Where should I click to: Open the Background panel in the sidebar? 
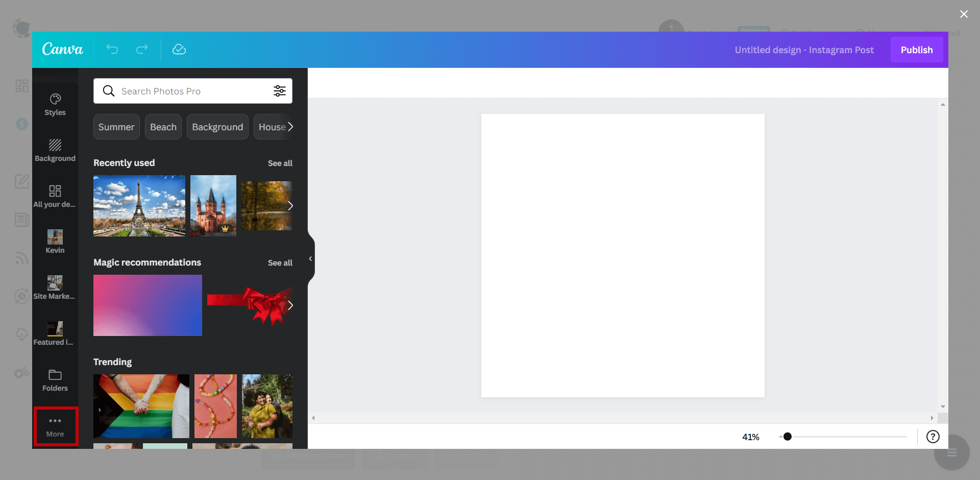pos(55,150)
